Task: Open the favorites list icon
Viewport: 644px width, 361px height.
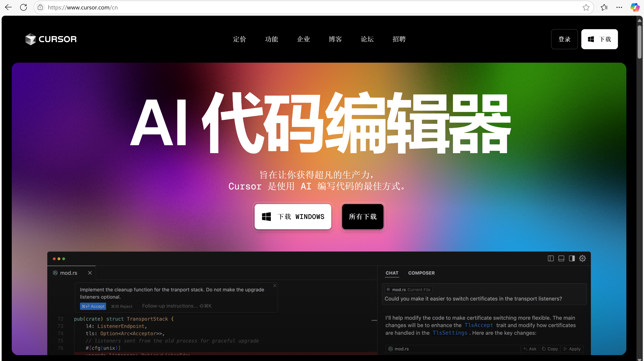Action: click(604, 7)
